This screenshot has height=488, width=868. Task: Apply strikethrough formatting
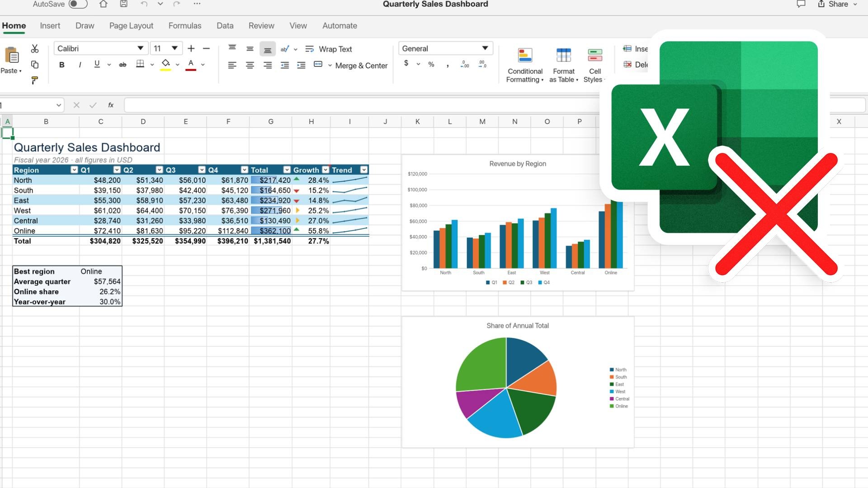click(x=123, y=65)
